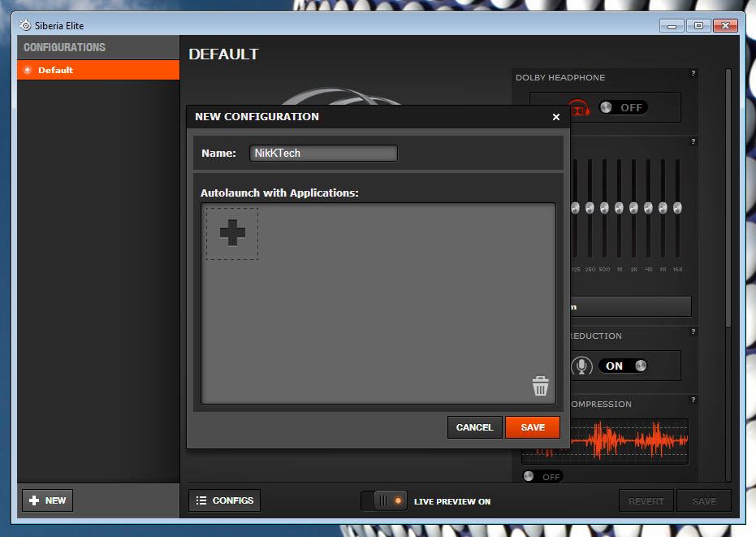Click the bottom-right SAVE button

click(x=704, y=500)
